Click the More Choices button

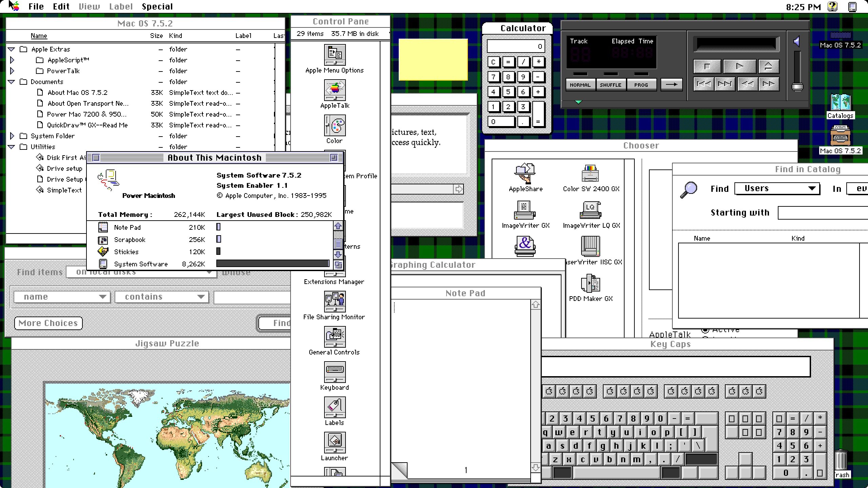point(48,323)
